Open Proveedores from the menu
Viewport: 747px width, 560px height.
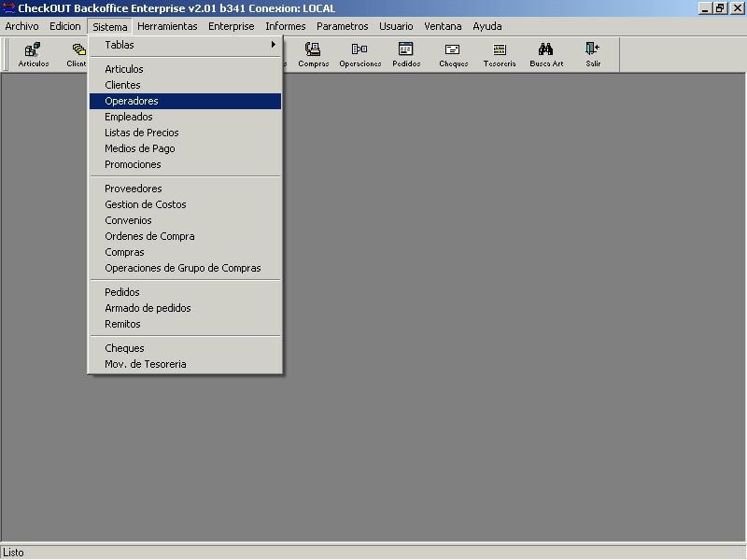coord(185,189)
